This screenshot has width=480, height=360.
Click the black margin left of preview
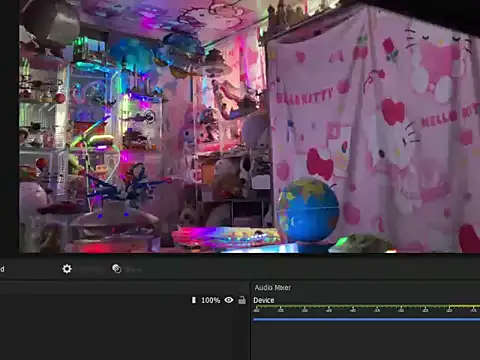pos(9,127)
